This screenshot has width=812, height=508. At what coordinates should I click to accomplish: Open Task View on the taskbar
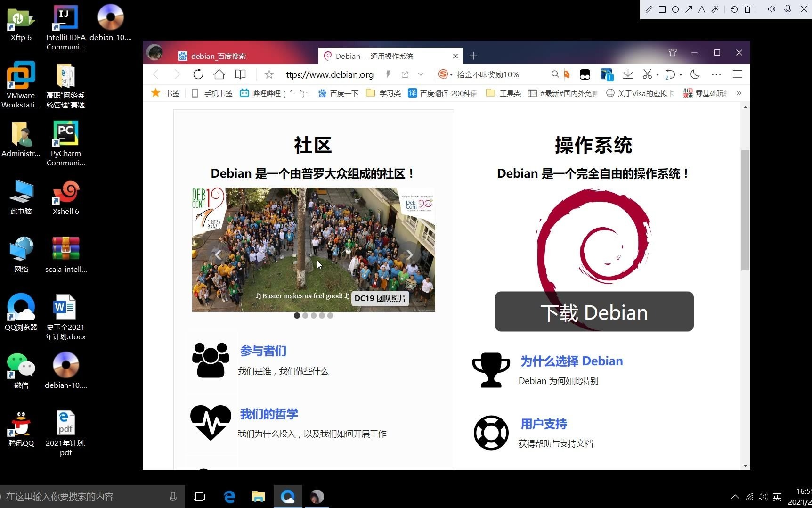tap(199, 497)
